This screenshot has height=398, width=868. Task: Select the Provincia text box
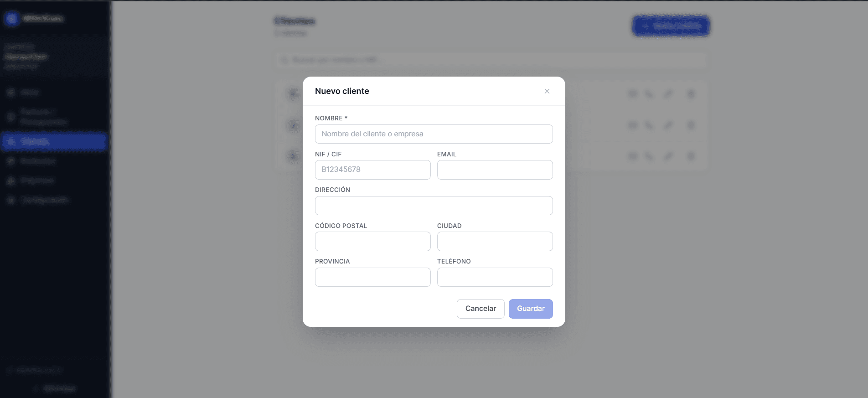(x=373, y=277)
